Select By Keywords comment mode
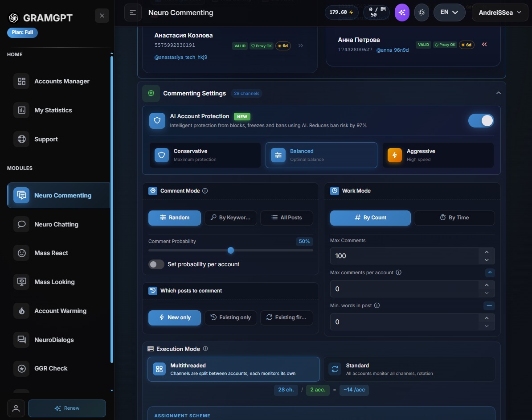Viewport: 532px width, 420px height. coord(231,218)
